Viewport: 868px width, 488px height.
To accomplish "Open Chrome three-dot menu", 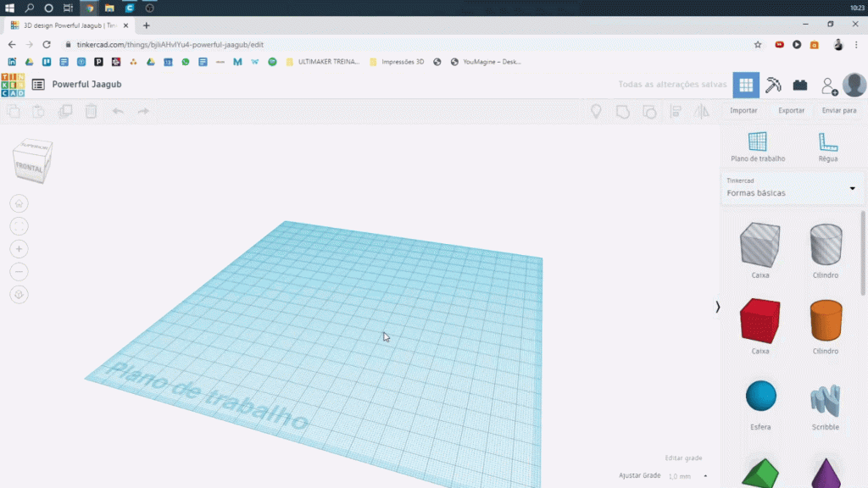I will pyautogui.click(x=856, y=45).
